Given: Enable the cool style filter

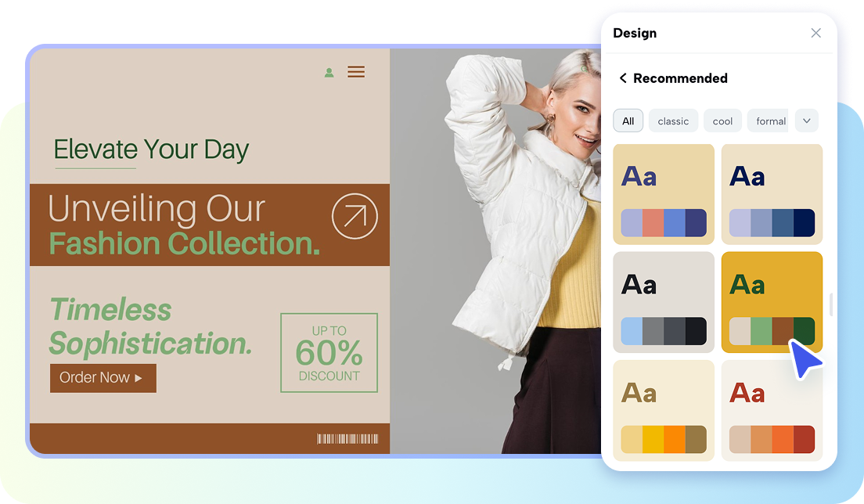Looking at the screenshot, I should point(722,121).
